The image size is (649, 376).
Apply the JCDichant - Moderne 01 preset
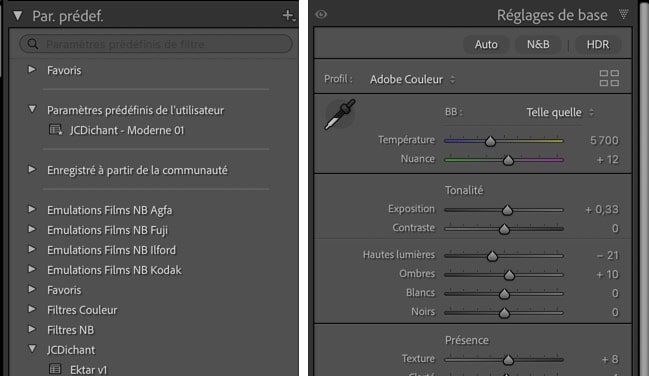(127, 130)
